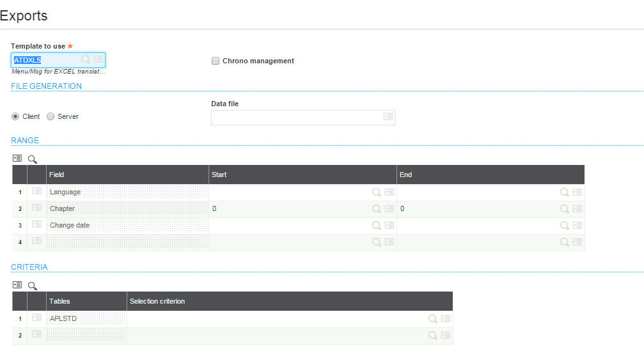The width and height of the screenshot is (644, 351).
Task: Open row actions for APLSTD criteria row
Action: point(37,318)
